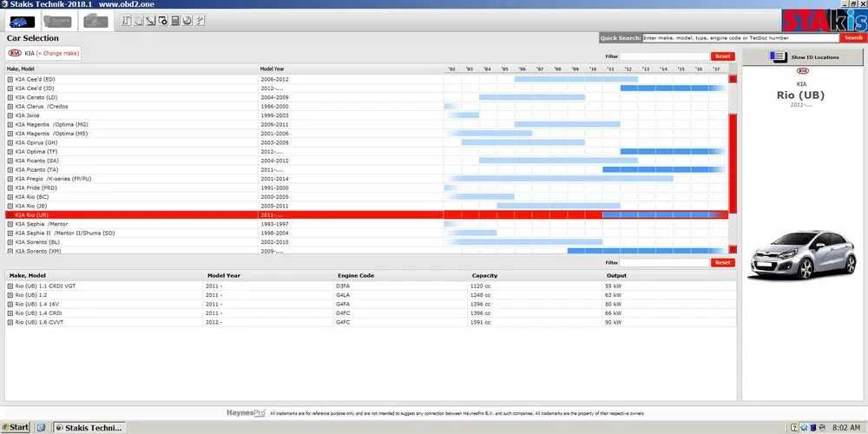The height and width of the screenshot is (434, 868).
Task: Select the blue car vehicle tab
Action: (x=23, y=22)
